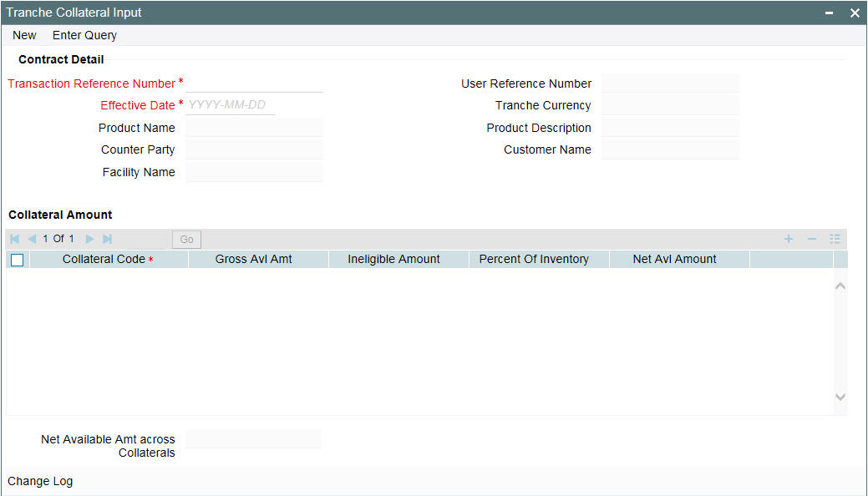
Task: Click the User Reference Number field
Action: (x=670, y=84)
